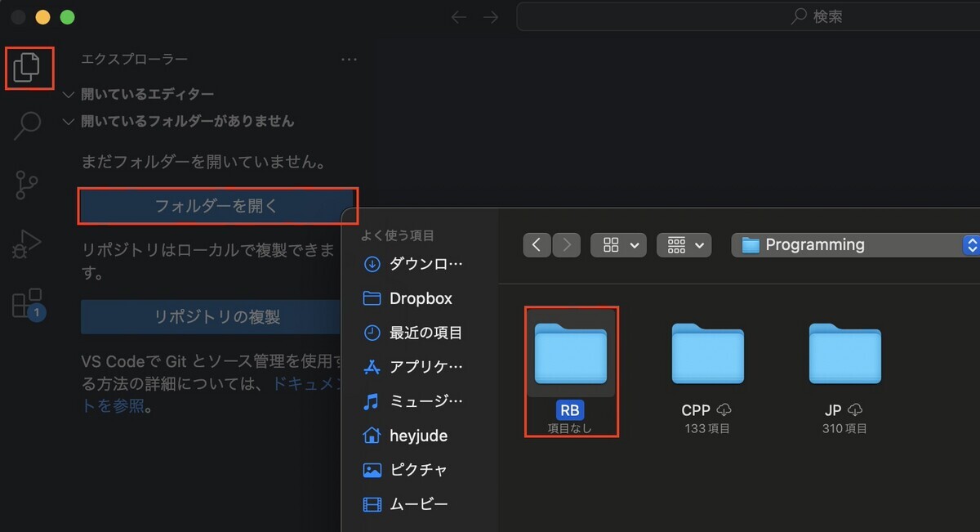Select the Source Control icon
The height and width of the screenshot is (532, 980).
(x=26, y=185)
